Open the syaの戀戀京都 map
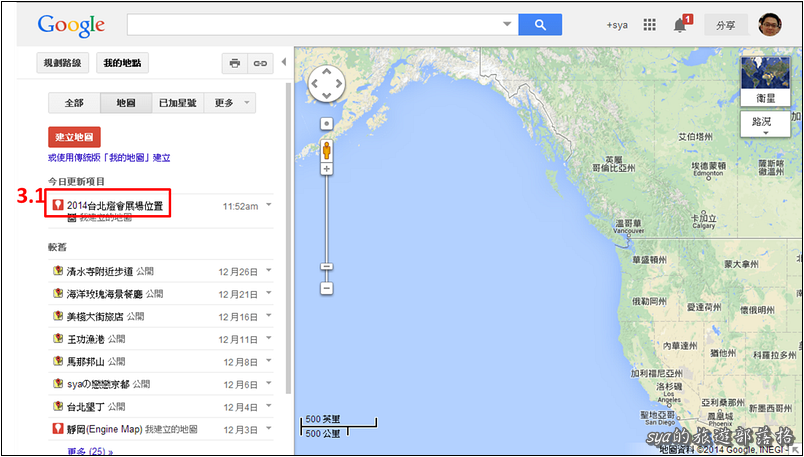 click(98, 384)
